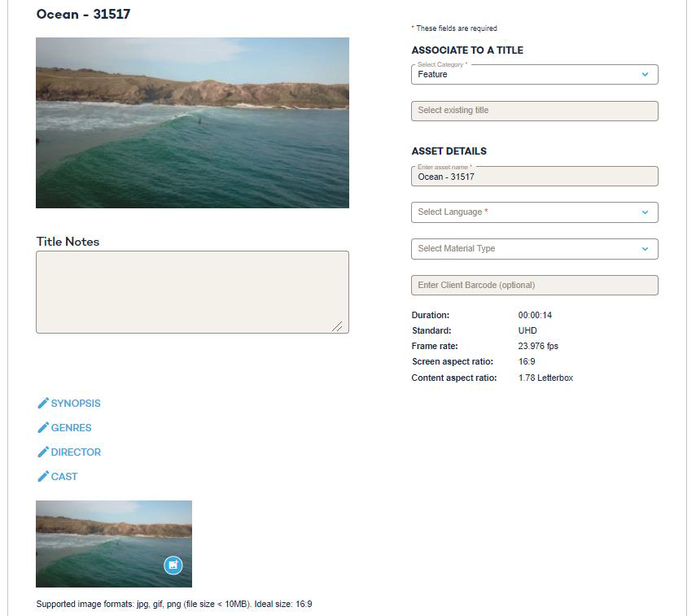Click the page heading Ocean - 31517

[84, 14]
